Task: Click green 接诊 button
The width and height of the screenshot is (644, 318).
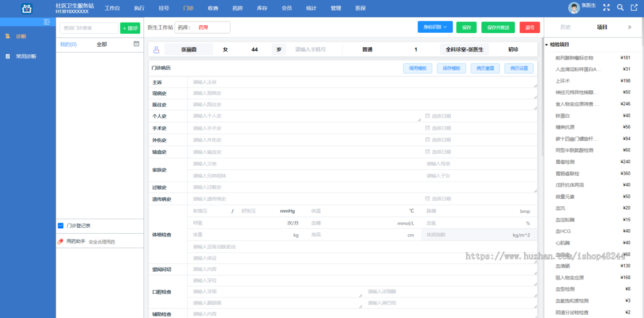Action: tap(130, 28)
